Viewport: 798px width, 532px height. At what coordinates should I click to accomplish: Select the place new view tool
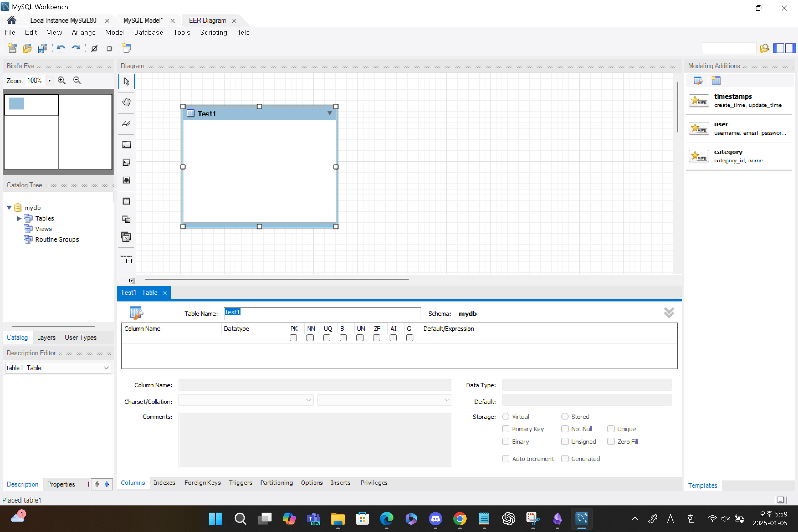click(x=126, y=219)
